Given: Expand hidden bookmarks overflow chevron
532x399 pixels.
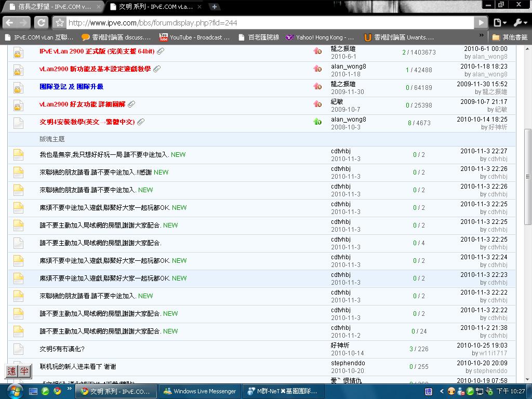Looking at the screenshot, I should [481, 37].
